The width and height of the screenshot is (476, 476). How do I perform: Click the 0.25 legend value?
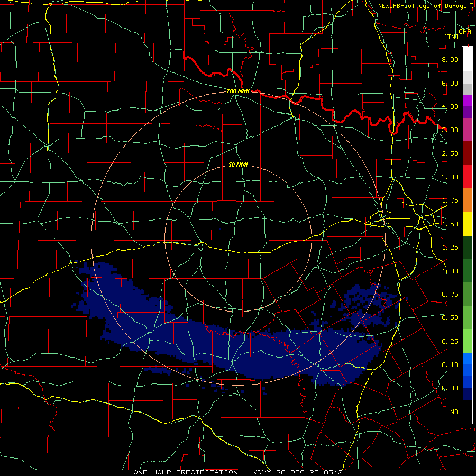tap(450, 342)
